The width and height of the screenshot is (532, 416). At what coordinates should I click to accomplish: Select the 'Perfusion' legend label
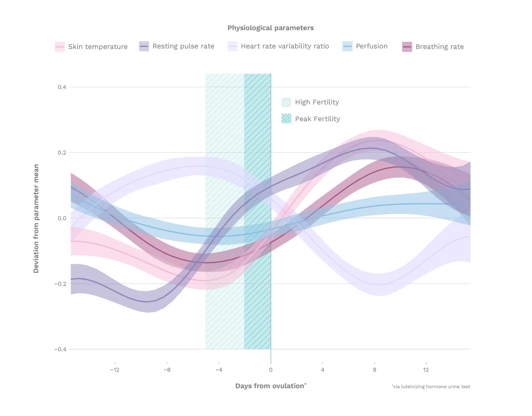[x=372, y=46]
